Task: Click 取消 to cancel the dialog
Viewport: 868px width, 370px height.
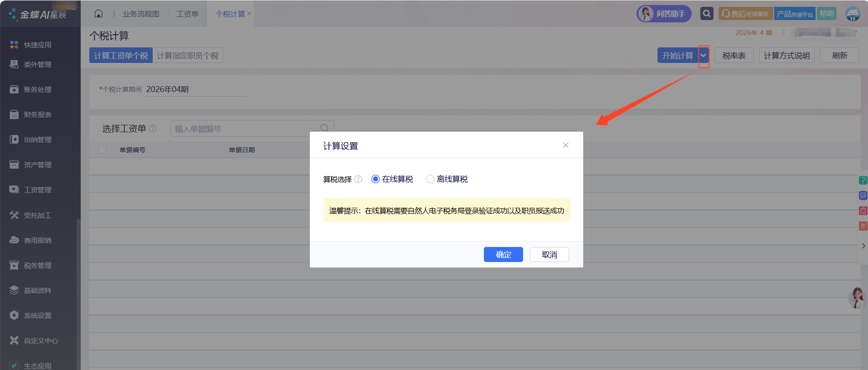Action: click(x=550, y=255)
